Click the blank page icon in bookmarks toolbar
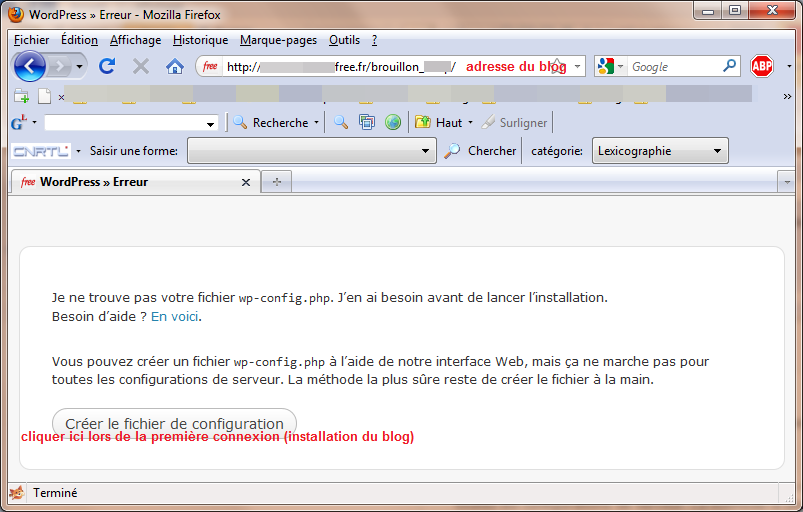Image resolution: width=803 pixels, height=512 pixels. (x=45, y=96)
